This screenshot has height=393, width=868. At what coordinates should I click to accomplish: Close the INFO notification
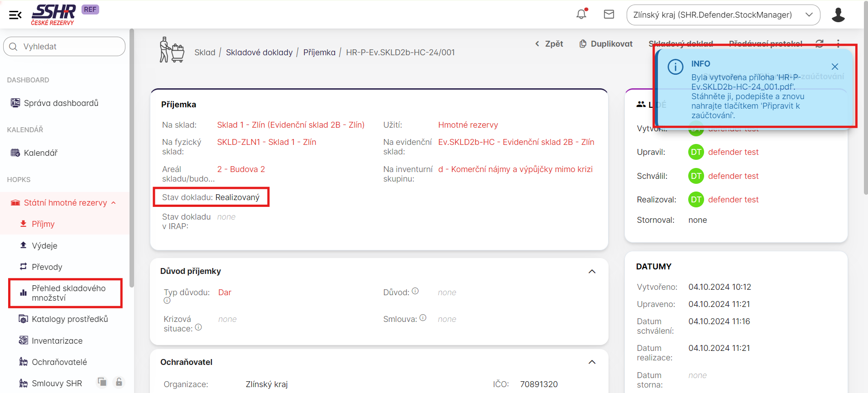pyautogui.click(x=835, y=67)
